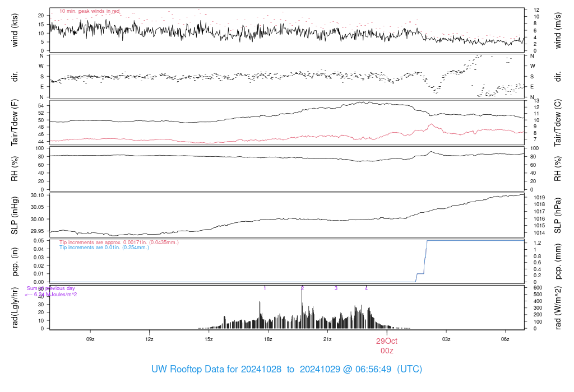
Task: Click the 'SLP (inHg)' axis label
Action: click(x=15, y=216)
